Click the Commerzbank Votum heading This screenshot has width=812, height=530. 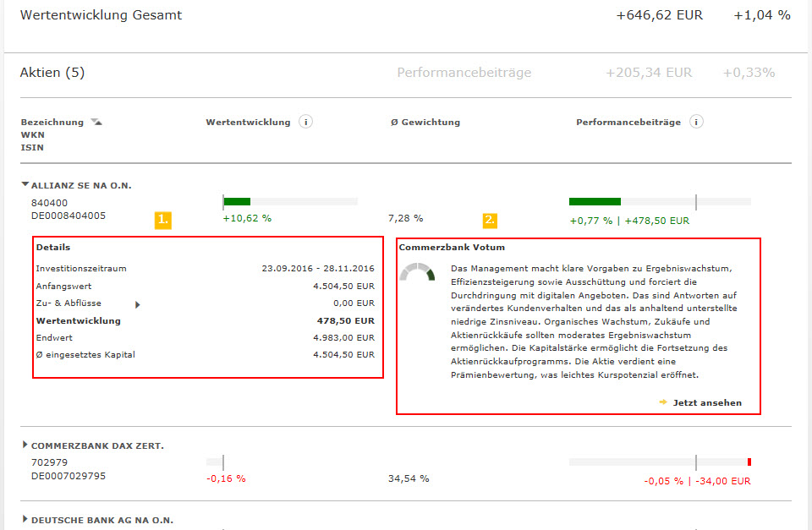(452, 248)
